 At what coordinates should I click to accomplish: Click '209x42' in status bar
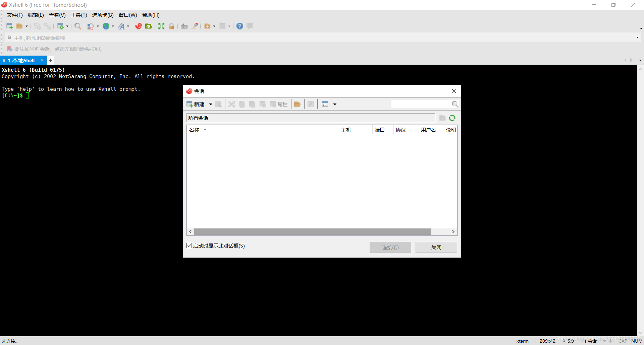[x=547, y=341]
